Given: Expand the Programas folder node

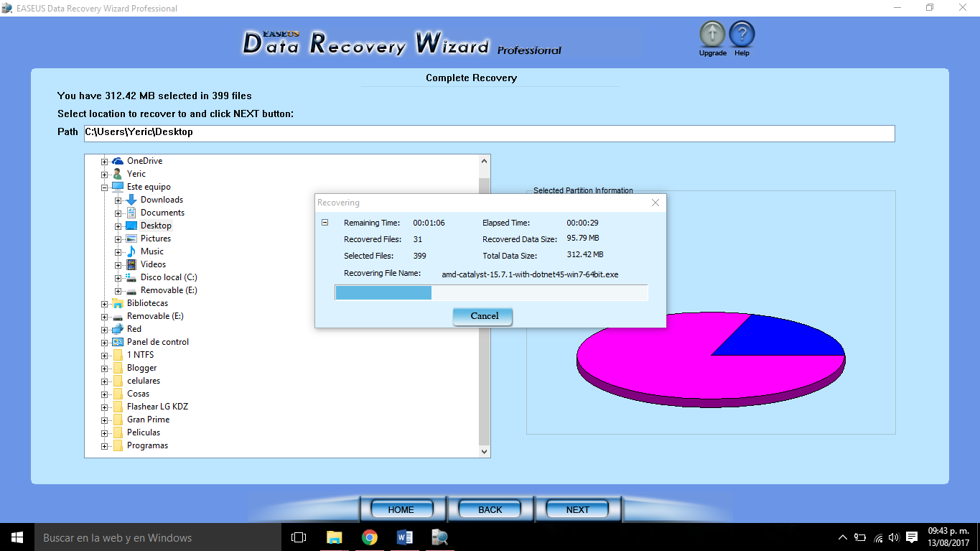Looking at the screenshot, I should coord(105,445).
